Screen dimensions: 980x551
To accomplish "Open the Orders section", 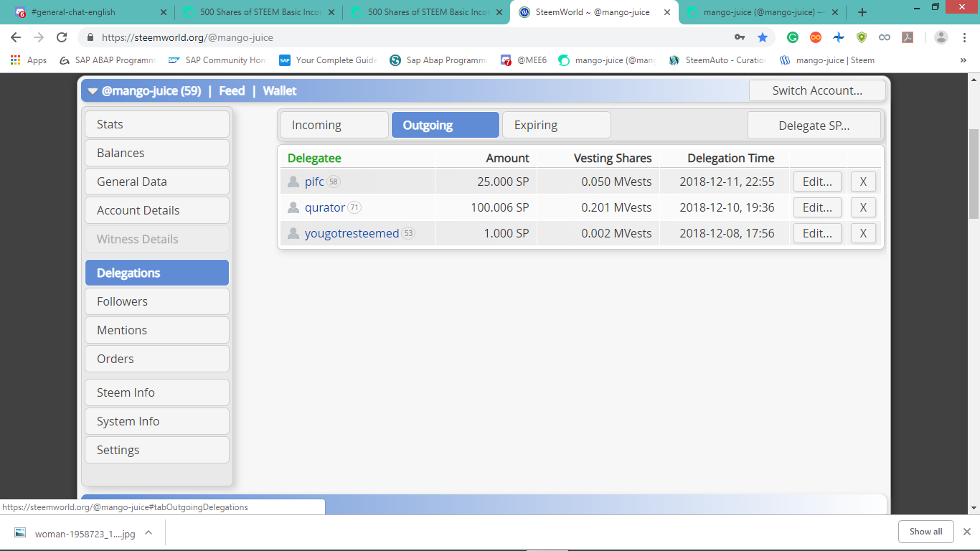I will tap(157, 359).
